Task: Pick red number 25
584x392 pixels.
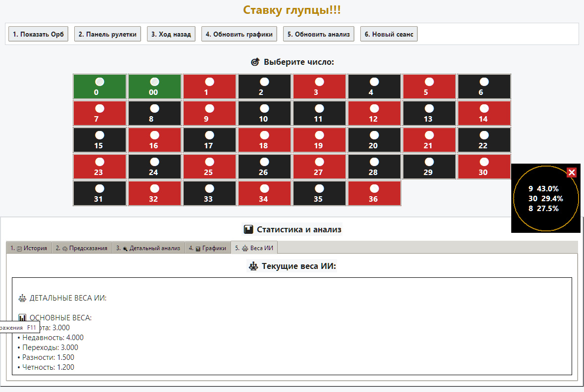Action: click(x=209, y=167)
